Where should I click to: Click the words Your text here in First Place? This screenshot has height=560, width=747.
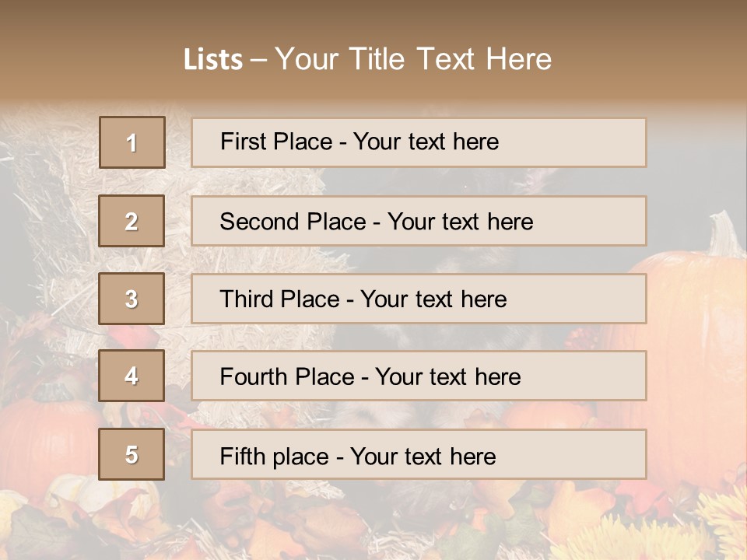point(426,142)
